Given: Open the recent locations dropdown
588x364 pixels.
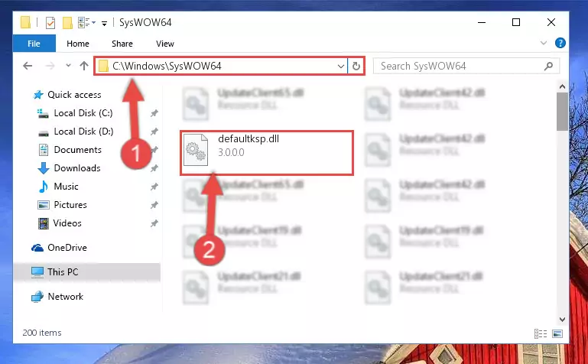Looking at the screenshot, I should [x=68, y=65].
